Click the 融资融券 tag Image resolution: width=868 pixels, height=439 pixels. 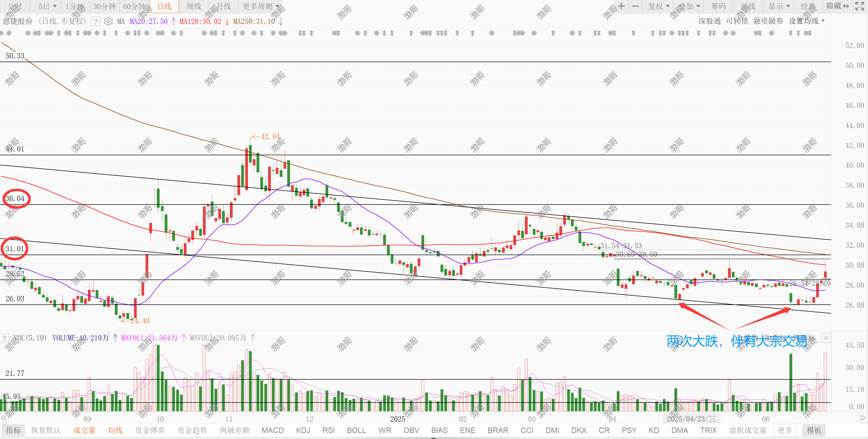point(768,21)
